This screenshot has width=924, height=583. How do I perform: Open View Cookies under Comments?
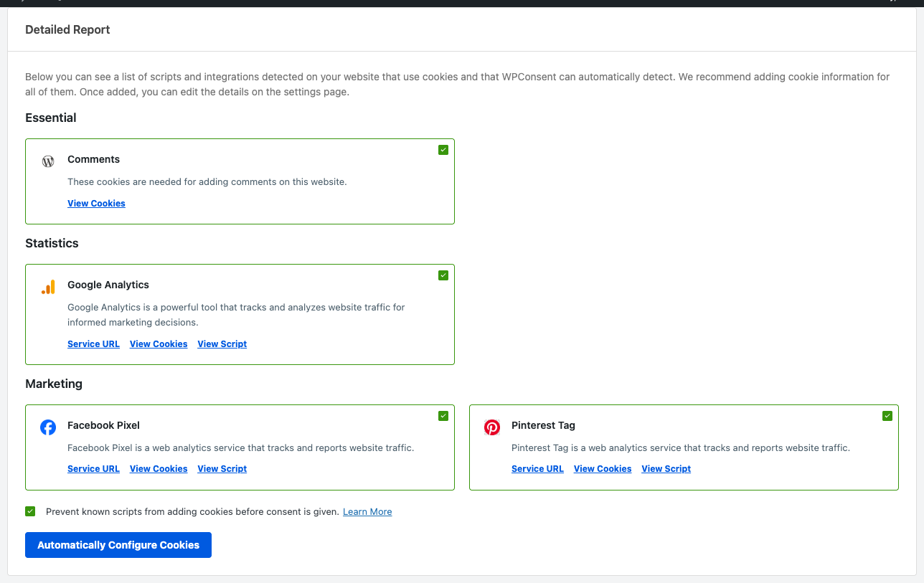tap(96, 203)
